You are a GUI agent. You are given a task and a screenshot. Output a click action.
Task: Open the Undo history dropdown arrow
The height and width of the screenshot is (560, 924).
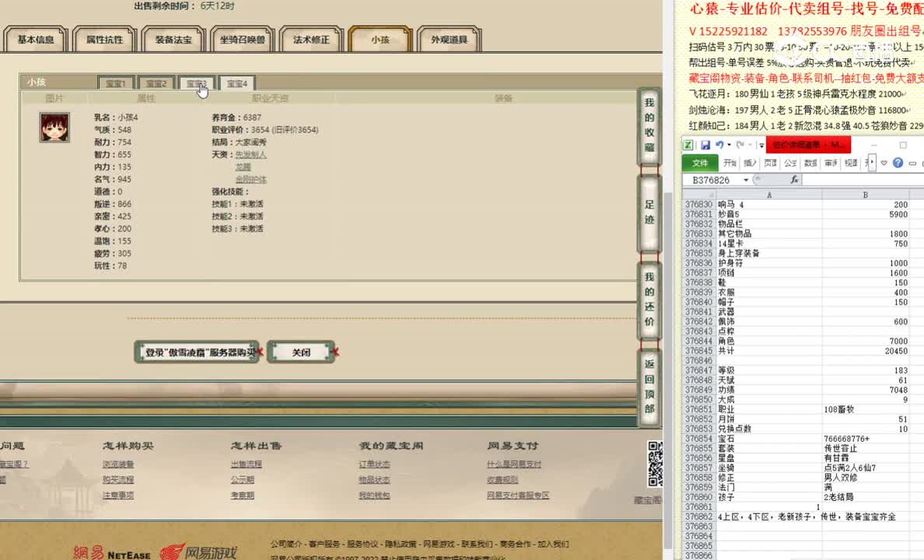pyautogui.click(x=729, y=144)
